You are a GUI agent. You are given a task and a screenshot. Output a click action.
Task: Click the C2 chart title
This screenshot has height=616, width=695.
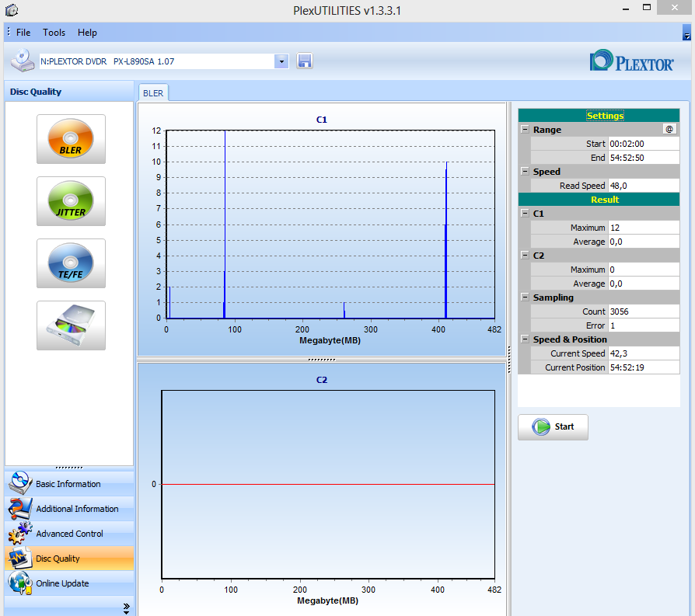(x=321, y=380)
